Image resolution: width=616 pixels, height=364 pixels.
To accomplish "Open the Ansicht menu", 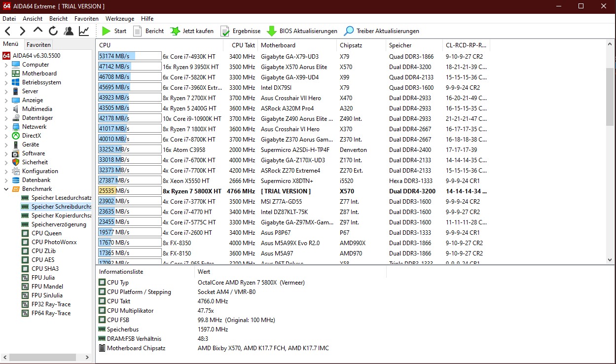I will coord(33,19).
